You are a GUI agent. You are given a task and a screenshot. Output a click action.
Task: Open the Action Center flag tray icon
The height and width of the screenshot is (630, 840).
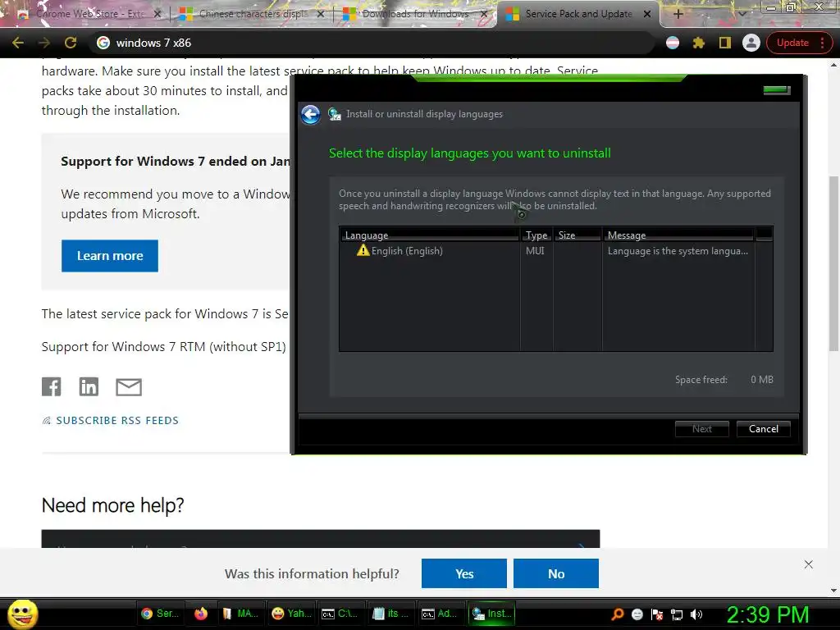[x=657, y=614]
